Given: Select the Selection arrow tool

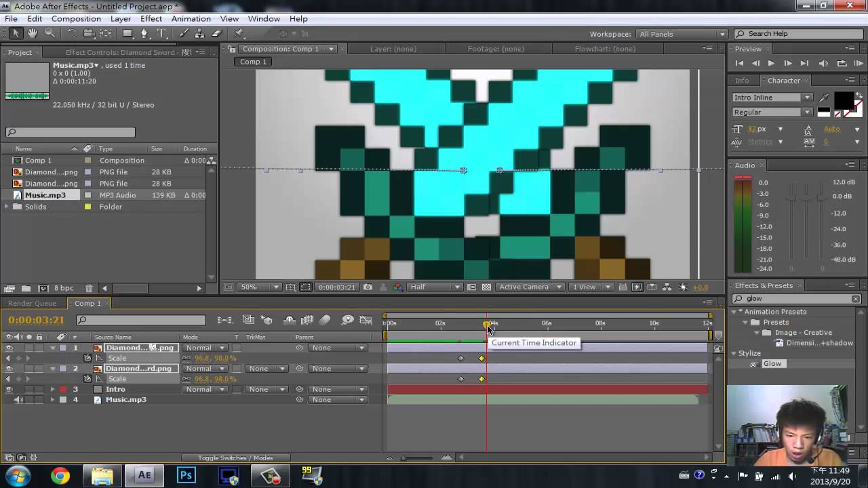Looking at the screenshot, I should (x=16, y=33).
